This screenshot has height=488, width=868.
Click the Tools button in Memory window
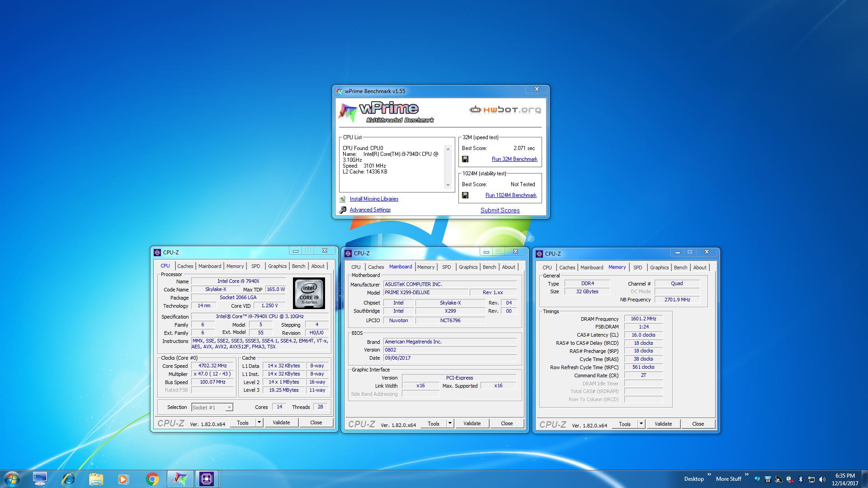(x=625, y=424)
